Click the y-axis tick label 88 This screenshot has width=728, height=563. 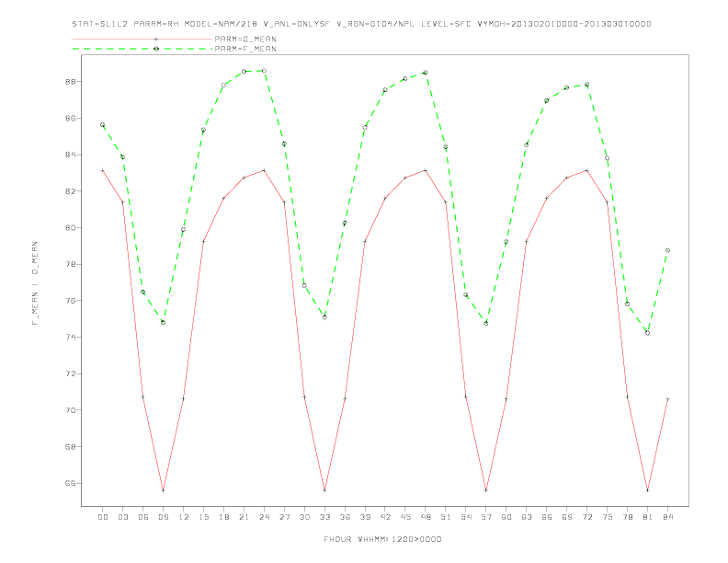(x=72, y=82)
